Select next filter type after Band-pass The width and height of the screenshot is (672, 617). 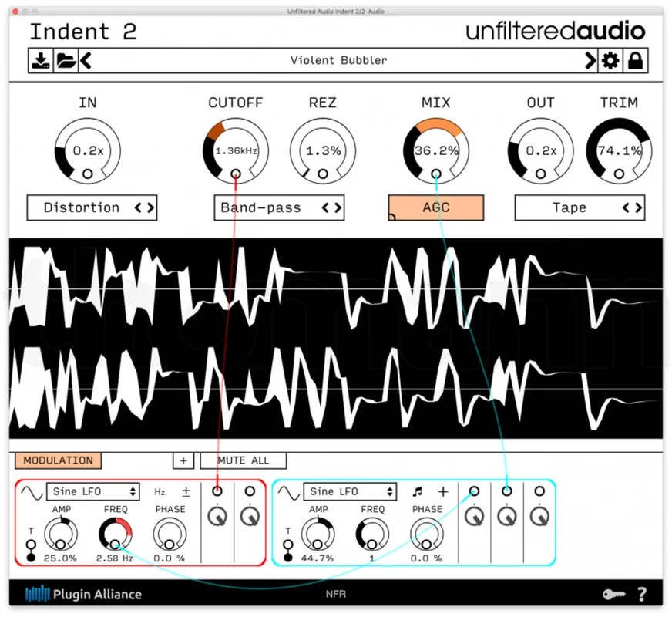coord(338,208)
